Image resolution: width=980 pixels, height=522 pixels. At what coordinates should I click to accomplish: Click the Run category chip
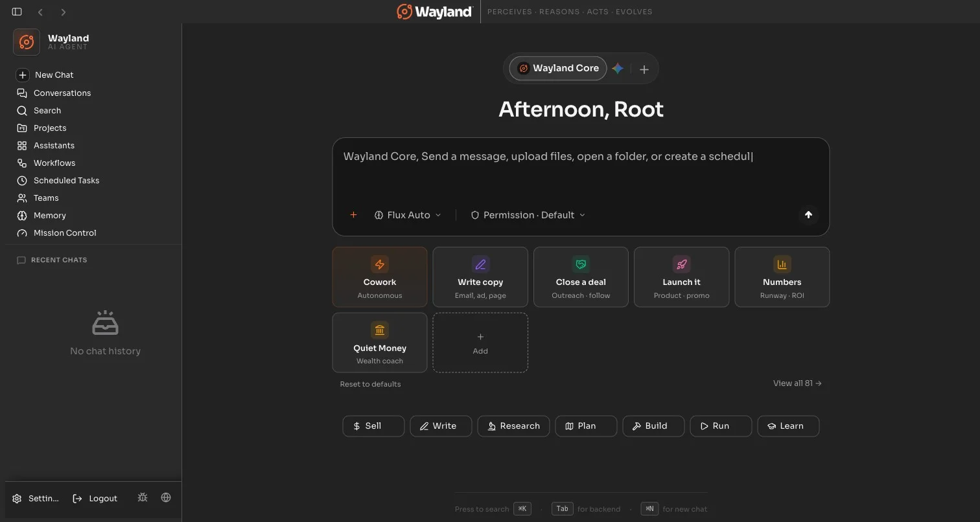721,426
